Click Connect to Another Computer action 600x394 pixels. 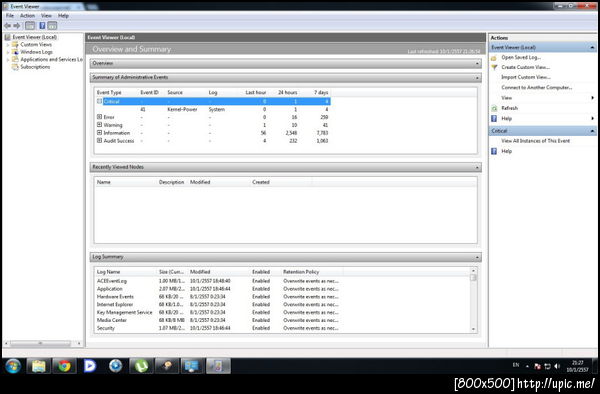pos(537,88)
